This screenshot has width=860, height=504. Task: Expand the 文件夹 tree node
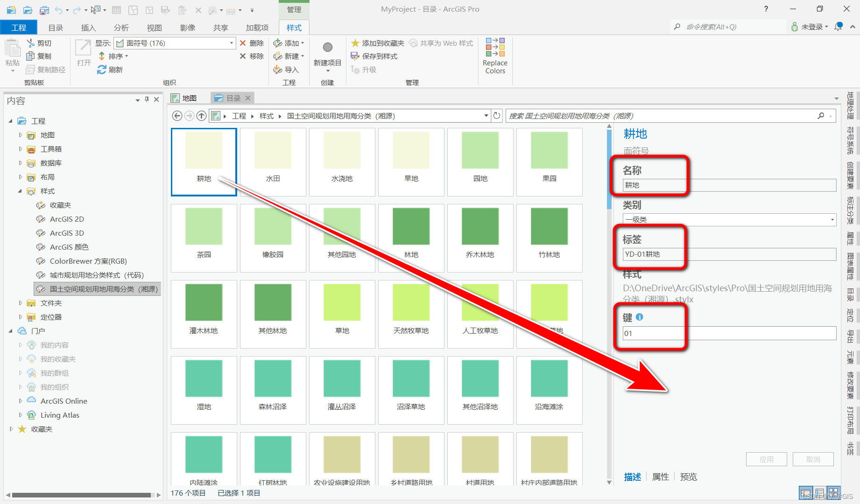point(20,303)
